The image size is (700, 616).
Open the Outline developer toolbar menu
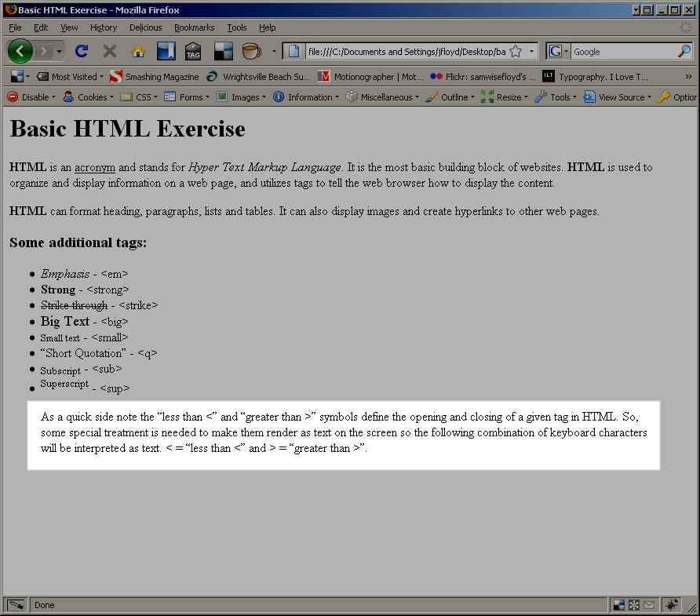pos(450,97)
